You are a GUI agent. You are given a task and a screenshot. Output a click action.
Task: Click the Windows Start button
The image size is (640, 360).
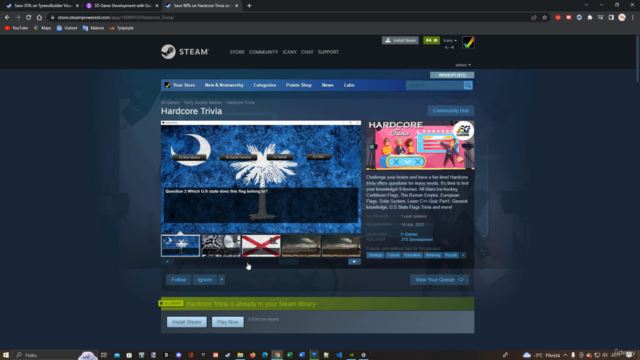[6, 355]
